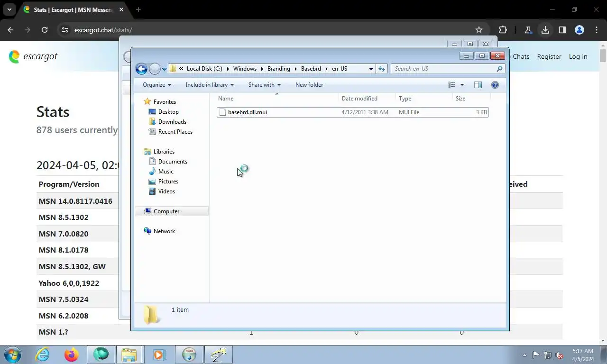Expand the hidden path chevron in address bar
Screen dimensions: 607x364
(181, 69)
